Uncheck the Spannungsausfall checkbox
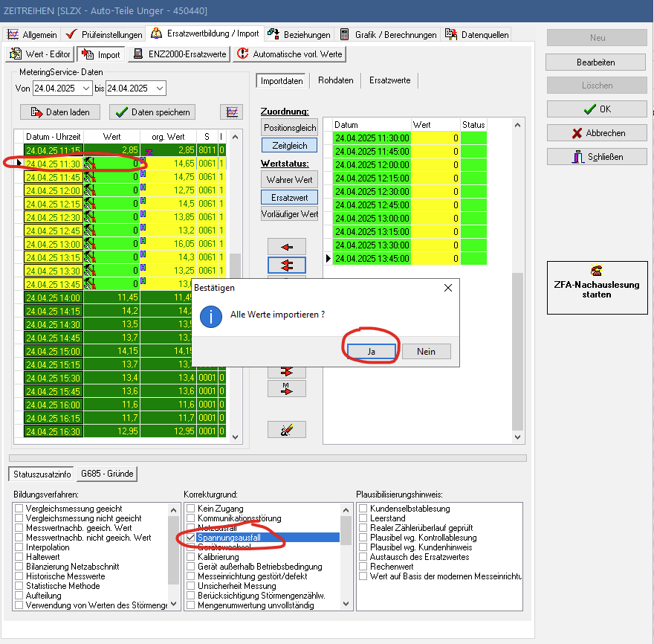 [x=191, y=537]
